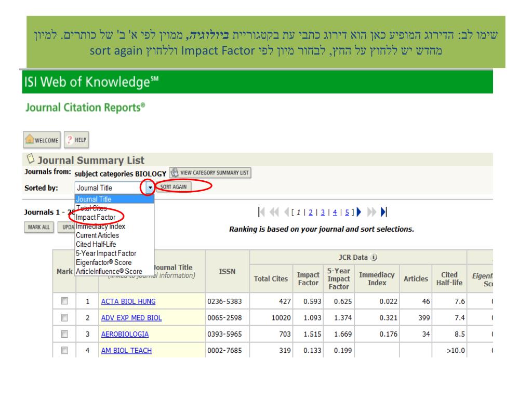Open the Sorted by dropdown arrow

150,187
